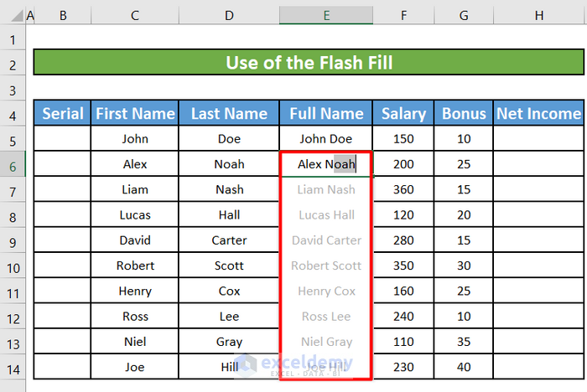Select column H header

point(538,16)
